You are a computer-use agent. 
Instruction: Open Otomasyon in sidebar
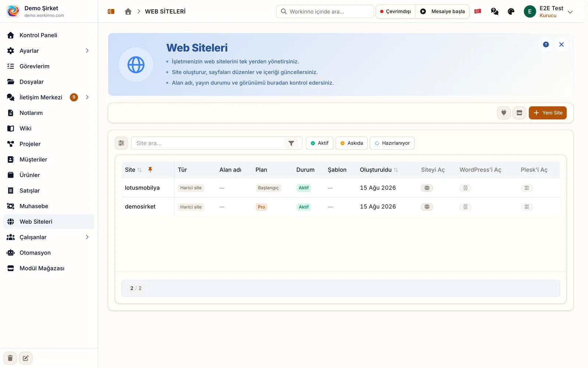click(49, 253)
